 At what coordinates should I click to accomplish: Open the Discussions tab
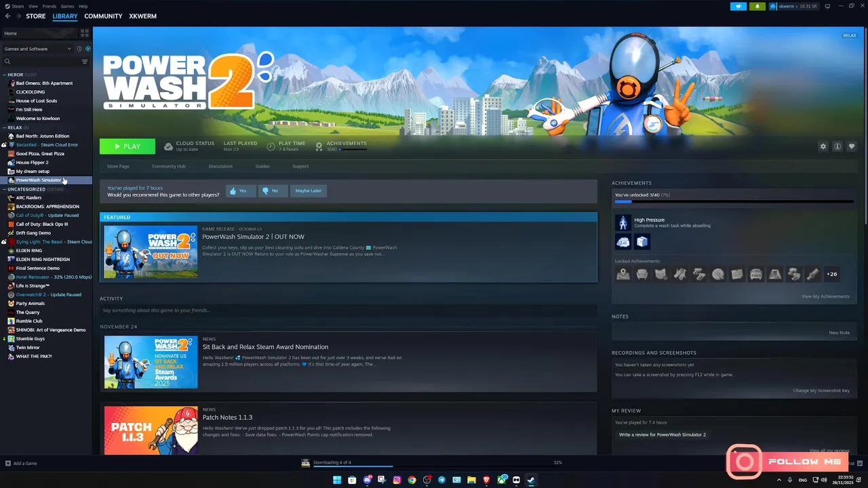[220, 166]
